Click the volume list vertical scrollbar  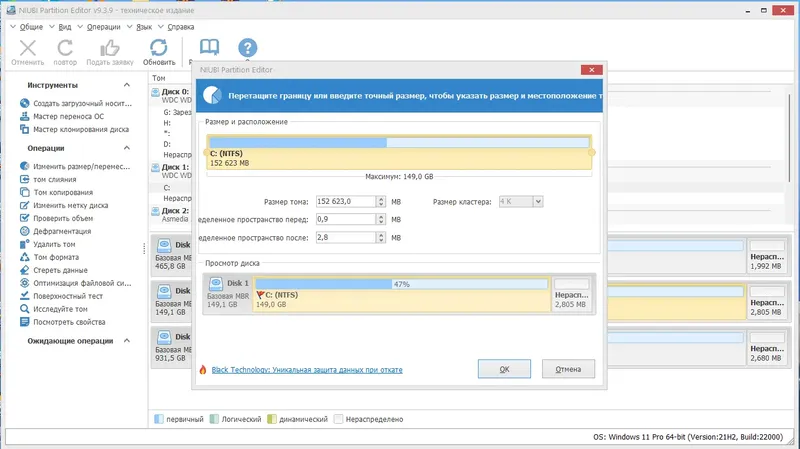tap(790, 138)
